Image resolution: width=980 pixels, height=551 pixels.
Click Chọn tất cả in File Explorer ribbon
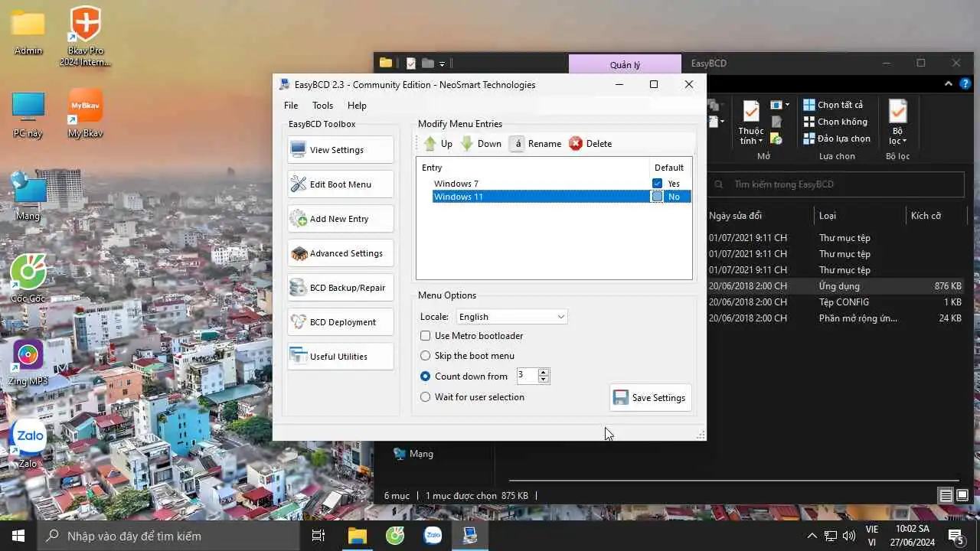(833, 105)
